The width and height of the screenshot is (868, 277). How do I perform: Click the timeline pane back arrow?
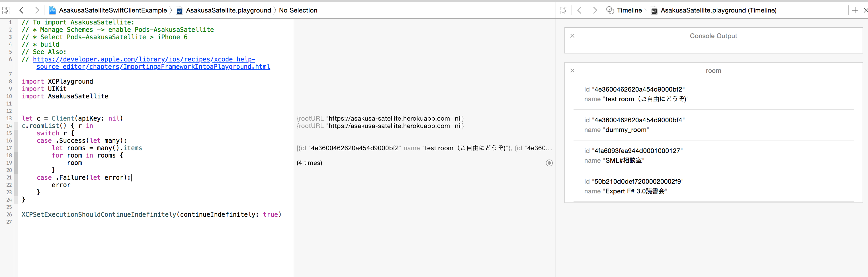pyautogui.click(x=580, y=11)
